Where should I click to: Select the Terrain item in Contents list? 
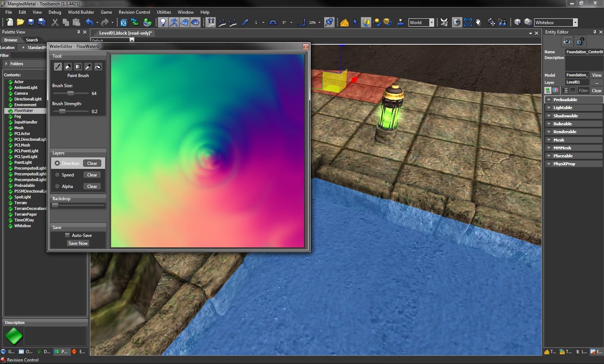[x=21, y=203]
